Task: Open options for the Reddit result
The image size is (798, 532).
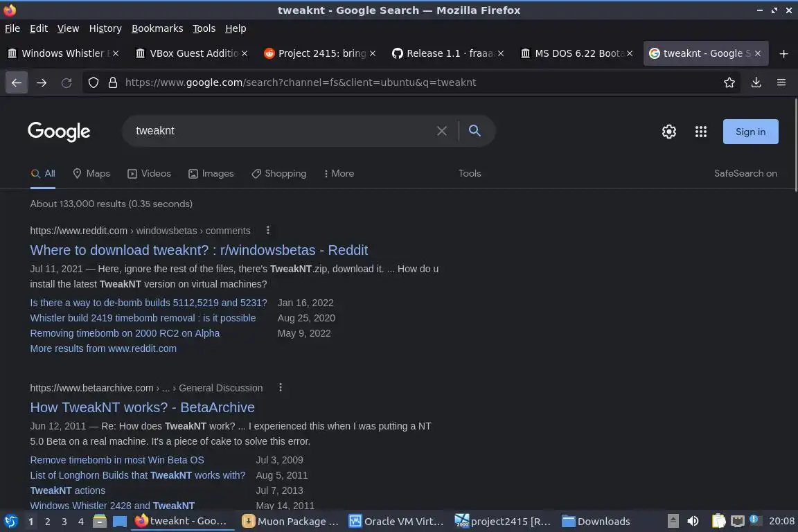Action: [x=267, y=230]
